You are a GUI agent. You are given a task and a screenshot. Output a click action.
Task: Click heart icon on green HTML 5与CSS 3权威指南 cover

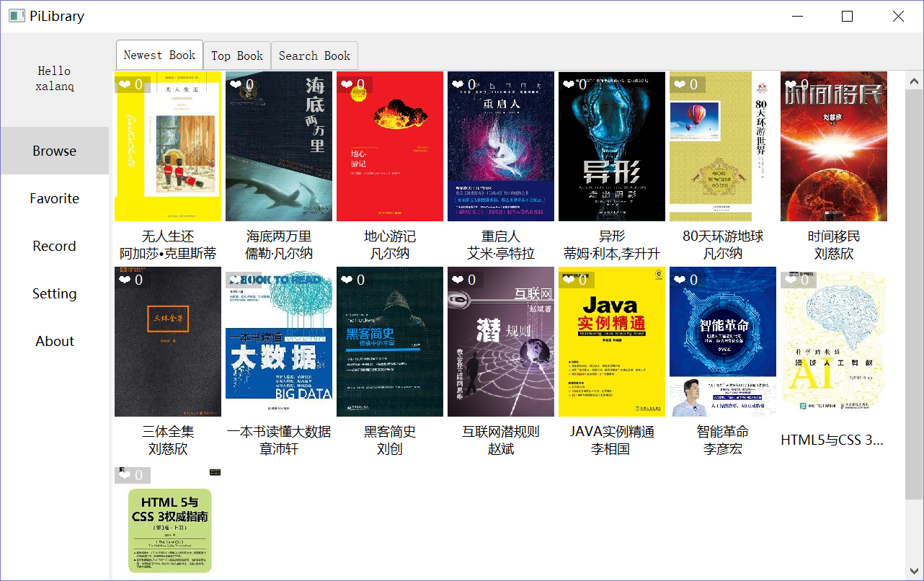pos(125,475)
